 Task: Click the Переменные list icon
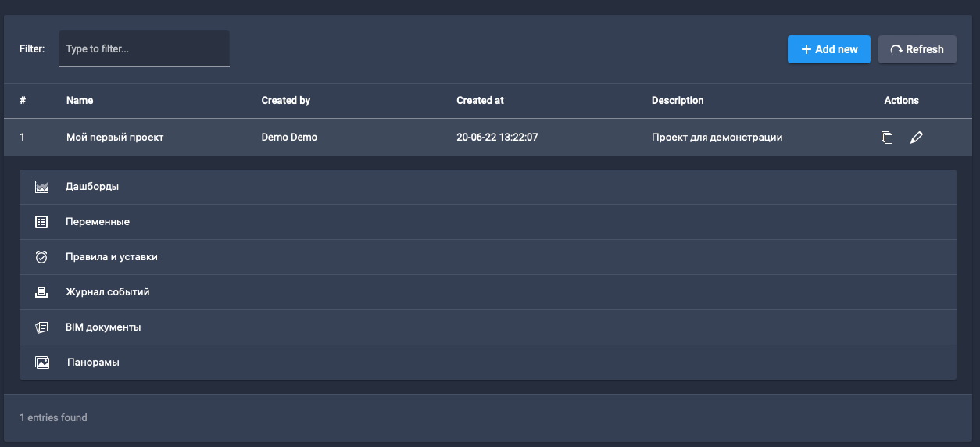[42, 222]
